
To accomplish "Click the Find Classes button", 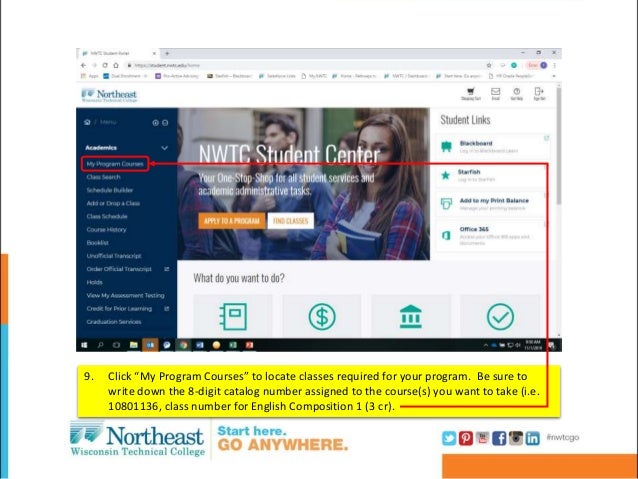I will click(291, 221).
